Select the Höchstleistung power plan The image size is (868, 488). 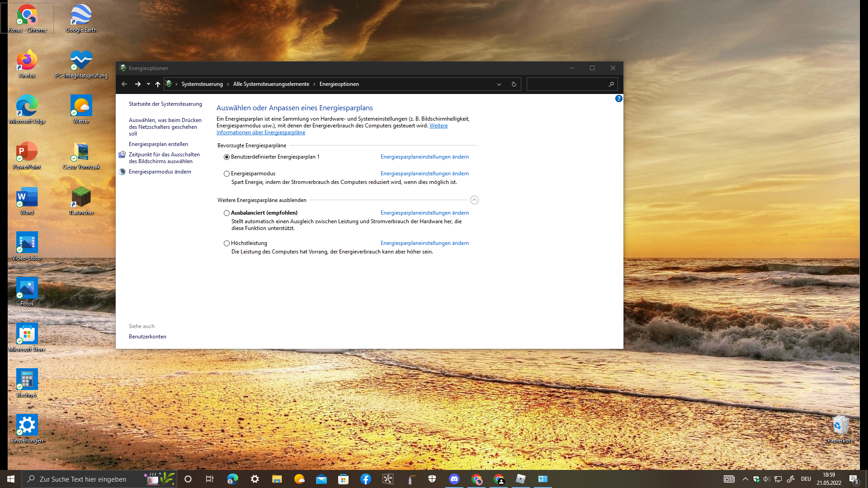point(226,243)
